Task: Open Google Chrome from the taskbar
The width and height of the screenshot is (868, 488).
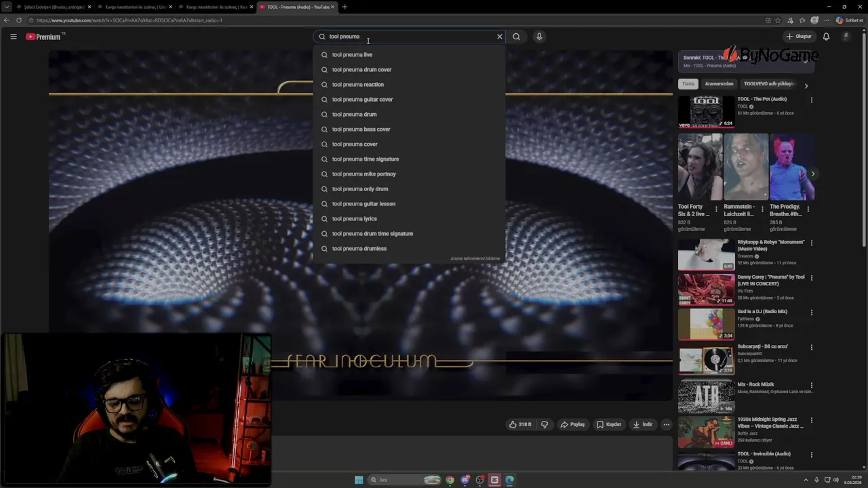Action: click(450, 480)
